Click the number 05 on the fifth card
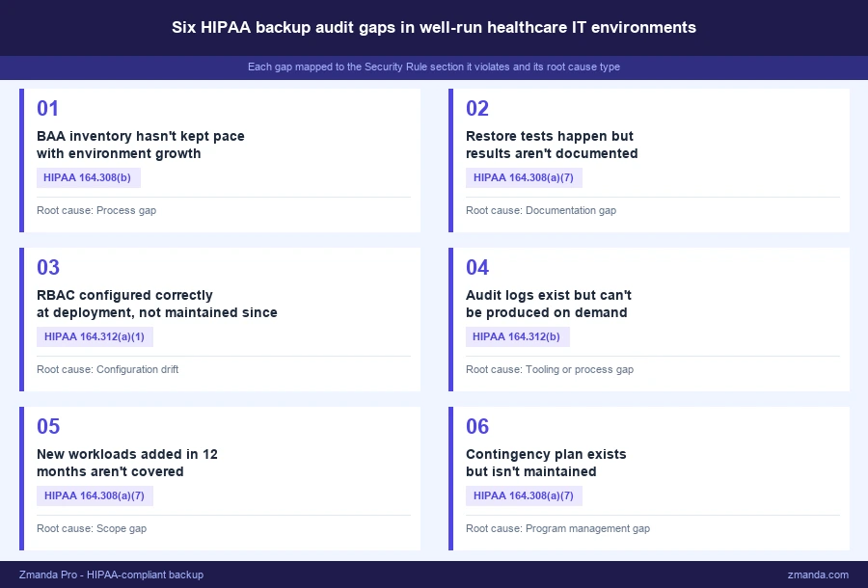This screenshot has height=588, width=868. (x=48, y=426)
